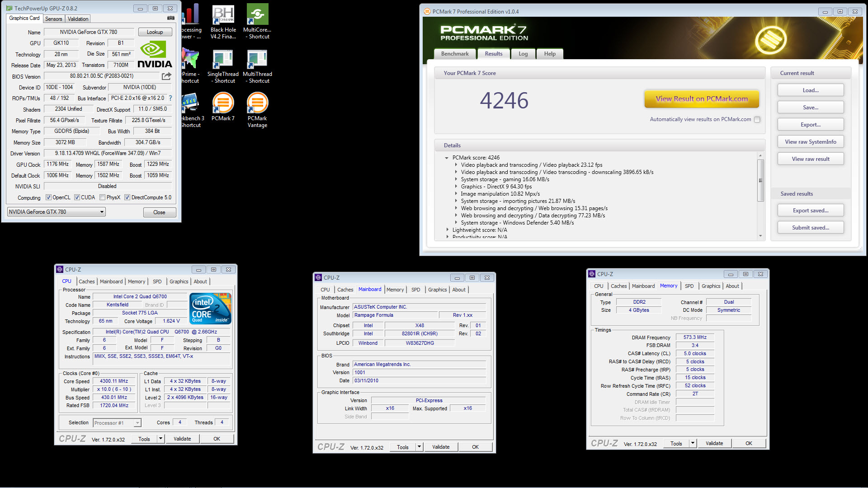
Task: Enable automatically view results on PCMark.com
Action: click(757, 120)
